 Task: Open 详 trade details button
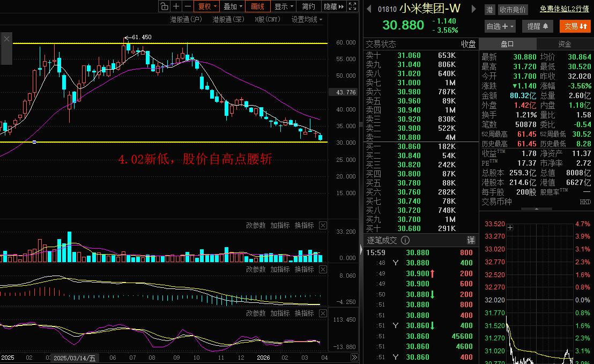point(471,240)
